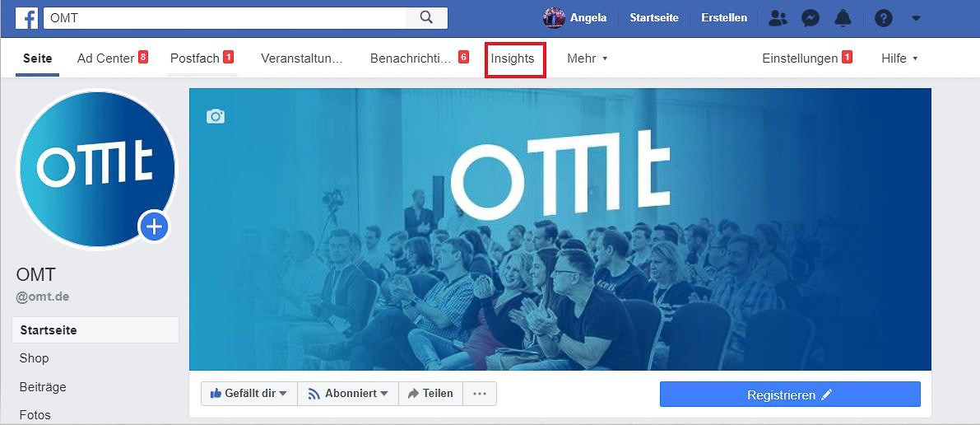Click the Teilen button
Viewport: 980px width, 425px height.
[x=430, y=394]
